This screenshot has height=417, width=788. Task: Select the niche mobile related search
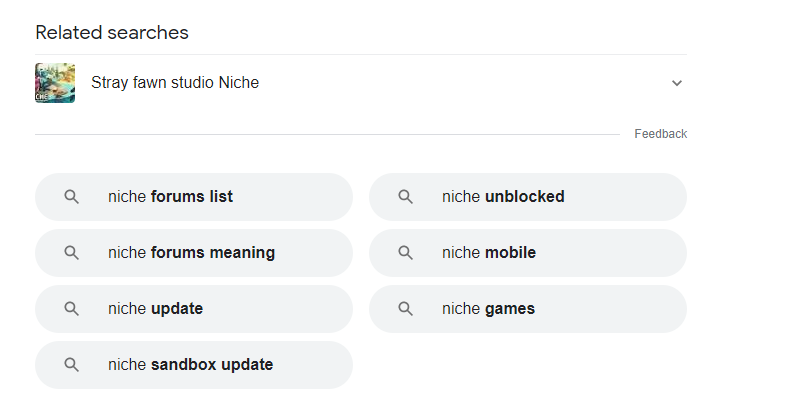tap(528, 253)
